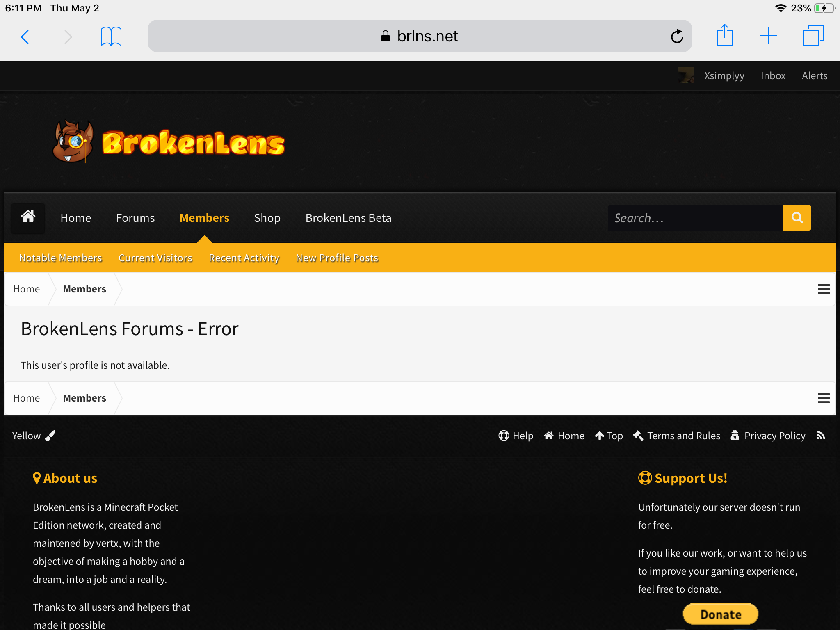This screenshot has height=630, width=840.
Task: Click Home in the top breadcrumb
Action: [27, 289]
